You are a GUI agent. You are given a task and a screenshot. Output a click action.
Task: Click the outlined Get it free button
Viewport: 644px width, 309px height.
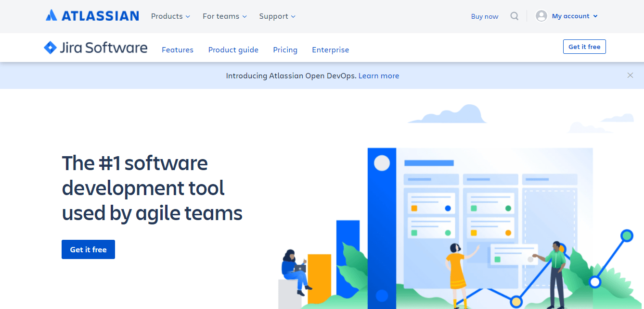[x=584, y=47]
